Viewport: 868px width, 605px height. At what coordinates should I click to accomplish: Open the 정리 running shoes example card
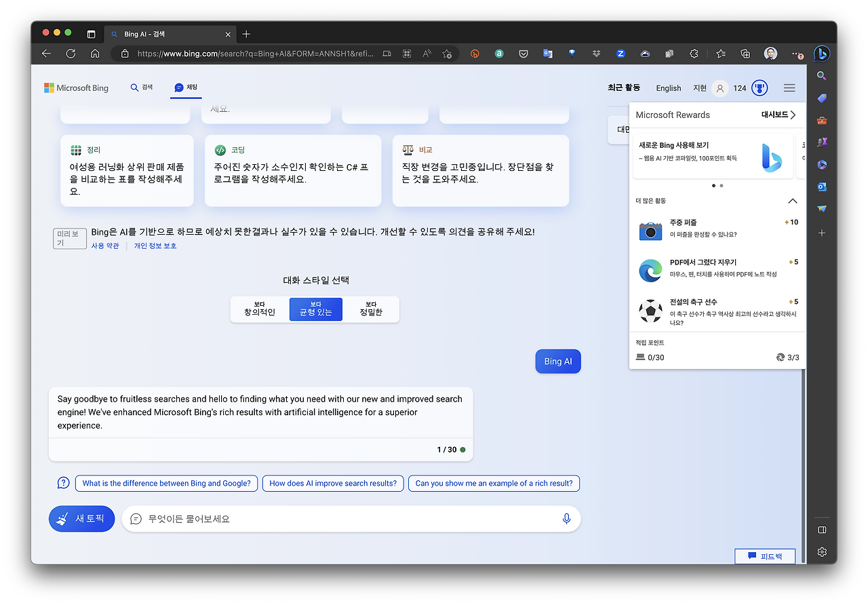(x=127, y=170)
